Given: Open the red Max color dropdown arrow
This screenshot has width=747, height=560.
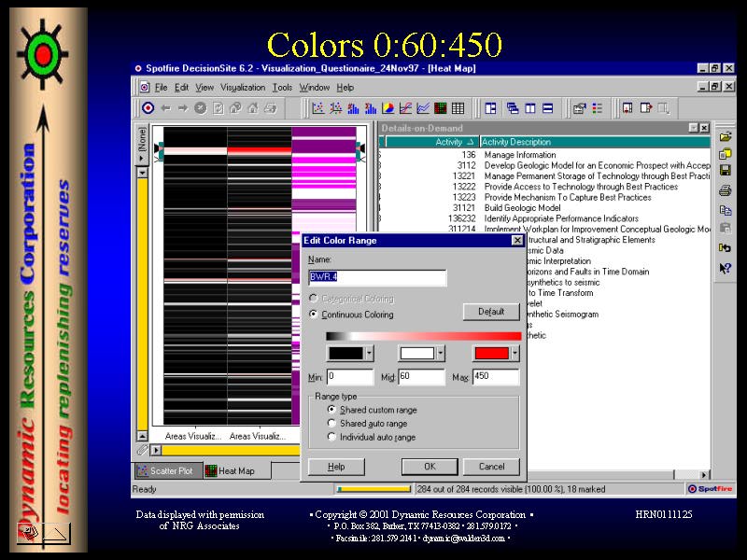Looking at the screenshot, I should (x=515, y=353).
